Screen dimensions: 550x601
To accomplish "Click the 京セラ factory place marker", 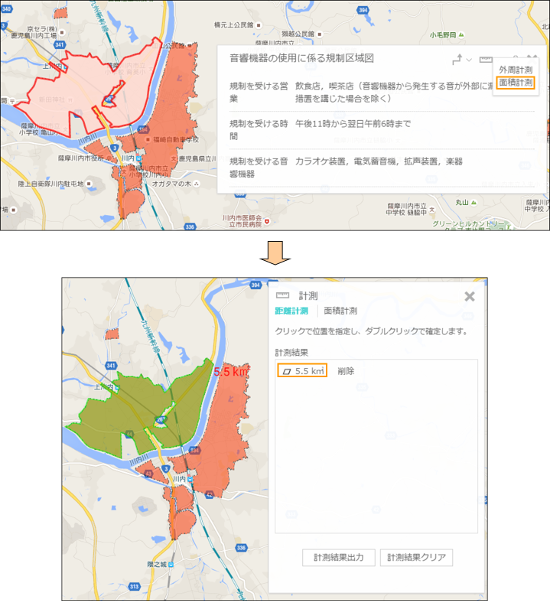I will click(x=62, y=32).
